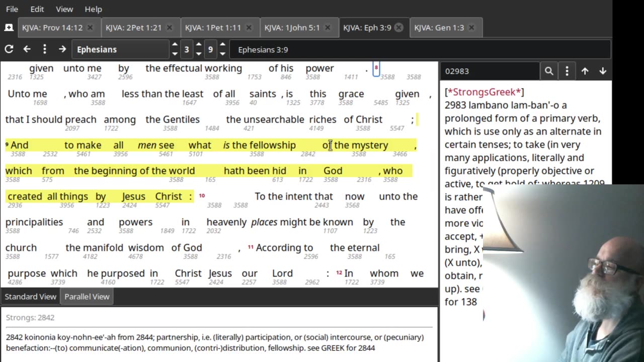644x362 pixels.
Task: Click verse number 10 marker
Action: pos(202,195)
